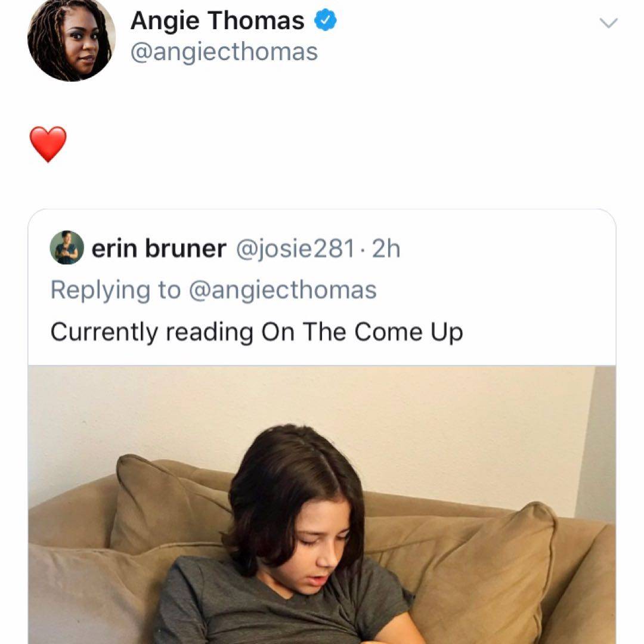The image size is (644, 644).
Task: Click the words 'Currently reading' in quoted tweet
Action: pos(152,332)
